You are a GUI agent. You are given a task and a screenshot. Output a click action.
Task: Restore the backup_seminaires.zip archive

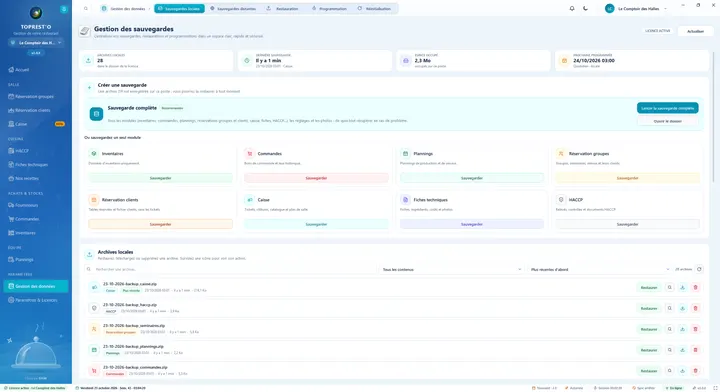click(649, 329)
